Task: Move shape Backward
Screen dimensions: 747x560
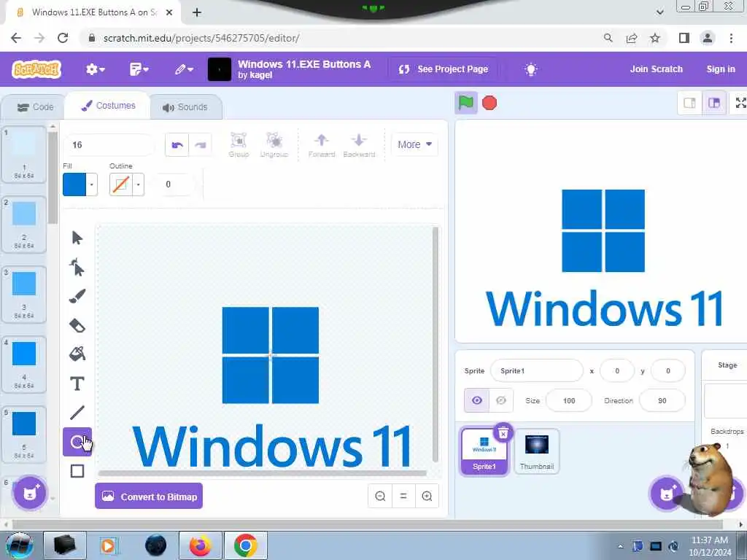Action: click(359, 145)
